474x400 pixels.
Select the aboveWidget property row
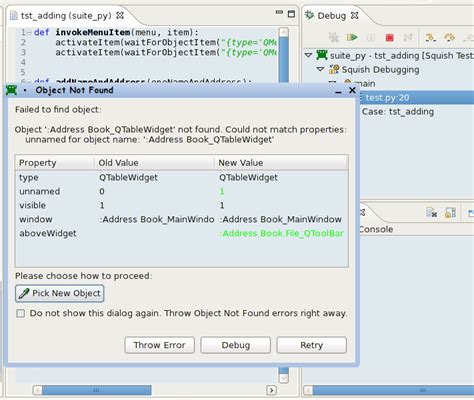click(182, 233)
